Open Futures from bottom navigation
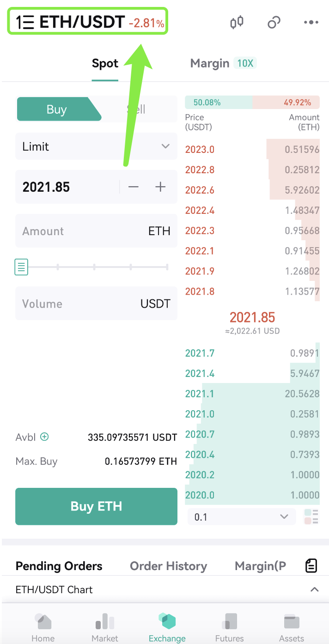 (x=229, y=627)
